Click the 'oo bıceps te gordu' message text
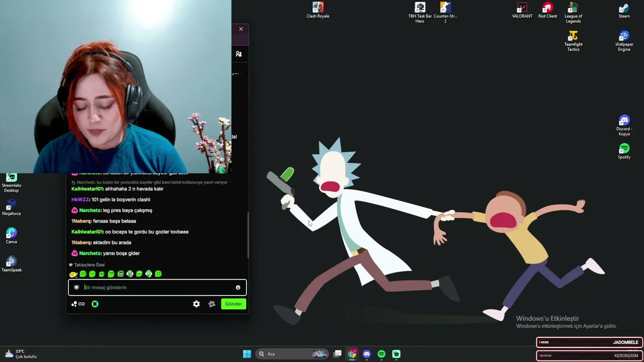This screenshot has height=362, width=644. click(147, 232)
